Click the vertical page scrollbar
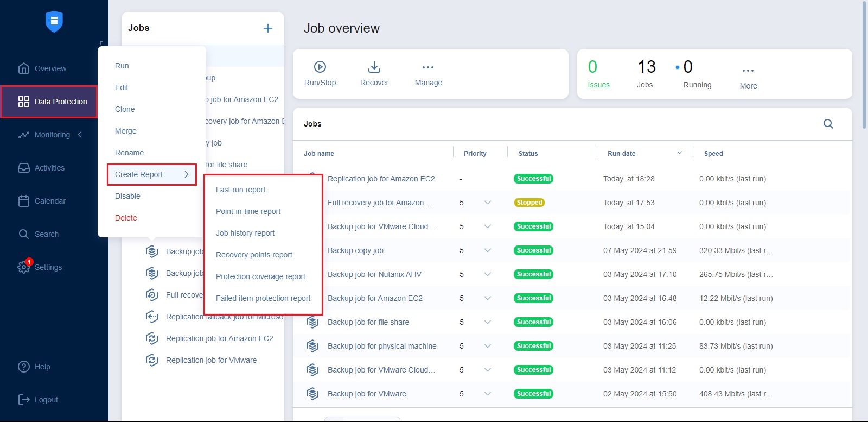The width and height of the screenshot is (868, 422). pos(864,65)
